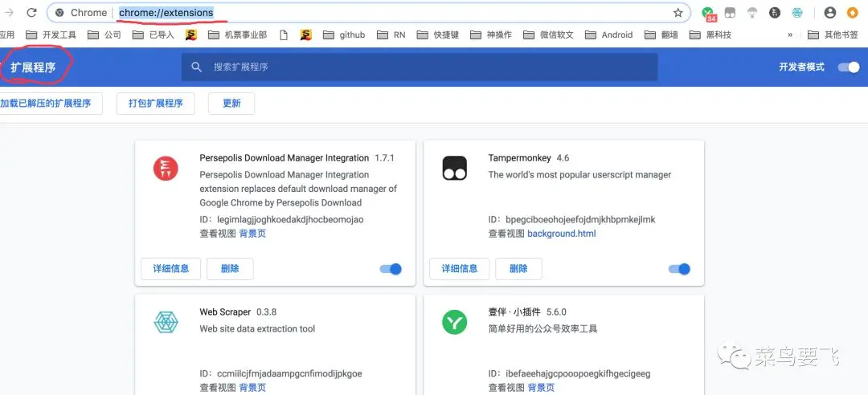Click the 打包扩展程序 pack extension button

156,104
